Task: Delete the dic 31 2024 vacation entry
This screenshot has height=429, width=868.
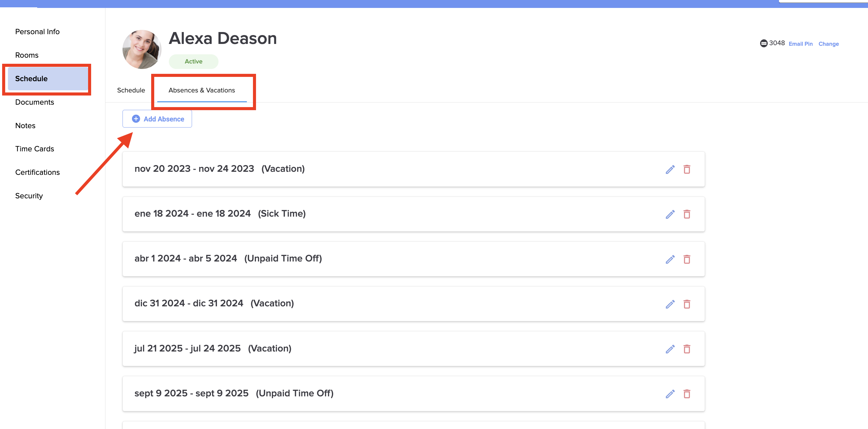Action: 687,304
